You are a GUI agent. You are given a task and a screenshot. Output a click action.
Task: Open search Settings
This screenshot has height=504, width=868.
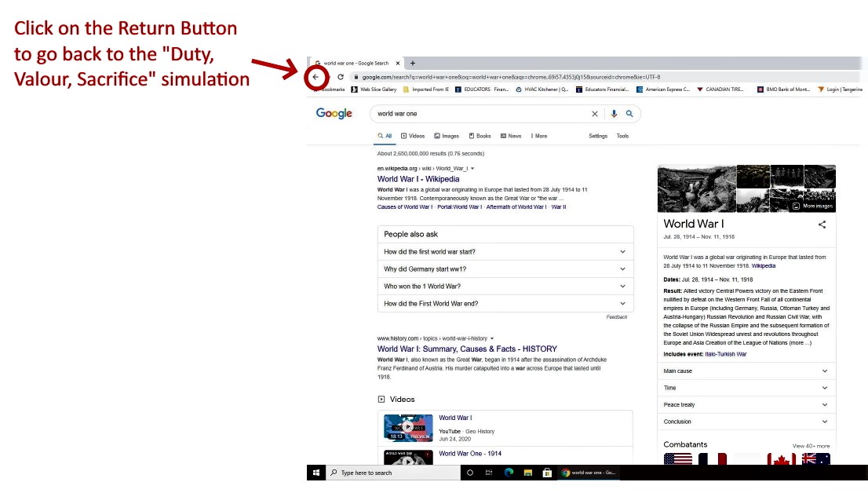click(x=598, y=136)
